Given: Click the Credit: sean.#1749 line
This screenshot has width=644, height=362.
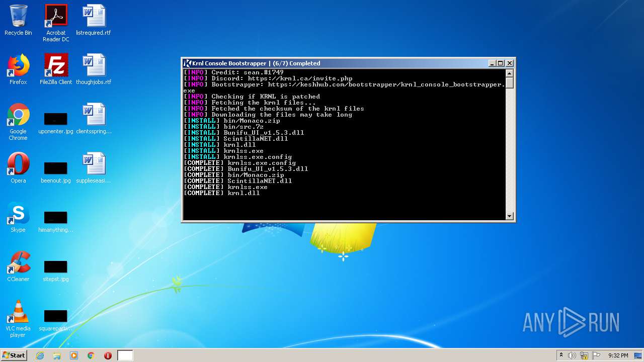Looking at the screenshot, I should coord(233,72).
